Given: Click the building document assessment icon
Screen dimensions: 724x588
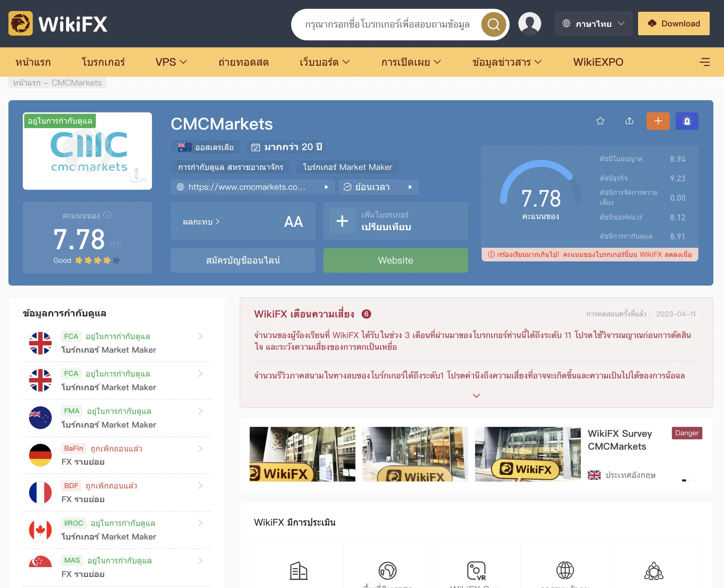Looking at the screenshot, I should pyautogui.click(x=298, y=571).
